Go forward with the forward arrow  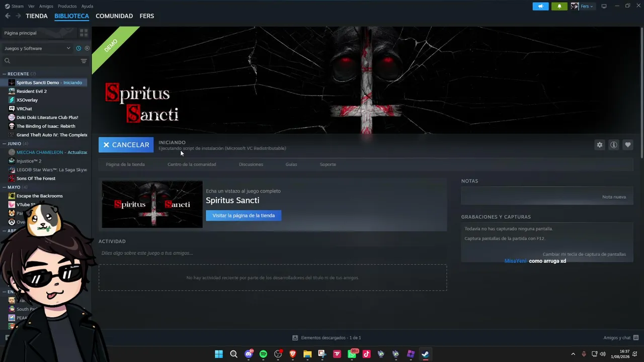point(18,16)
